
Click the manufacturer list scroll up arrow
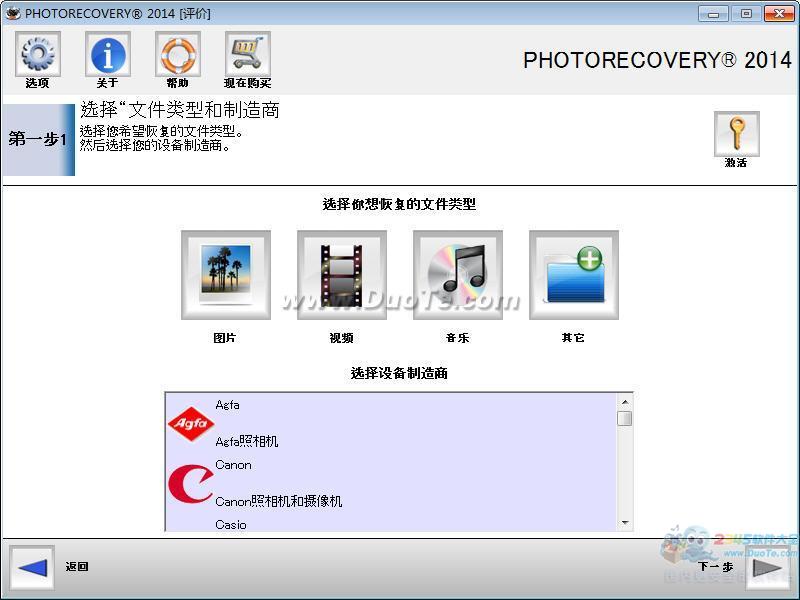coord(625,402)
